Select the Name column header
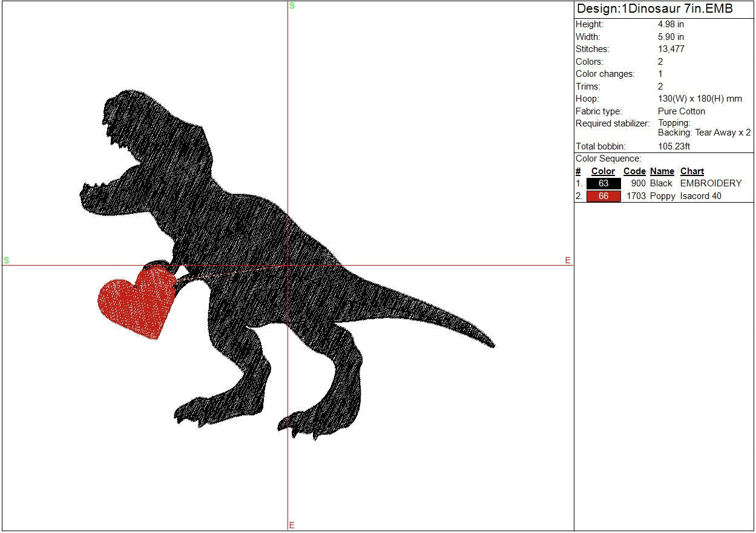This screenshot has width=756, height=533. point(662,171)
